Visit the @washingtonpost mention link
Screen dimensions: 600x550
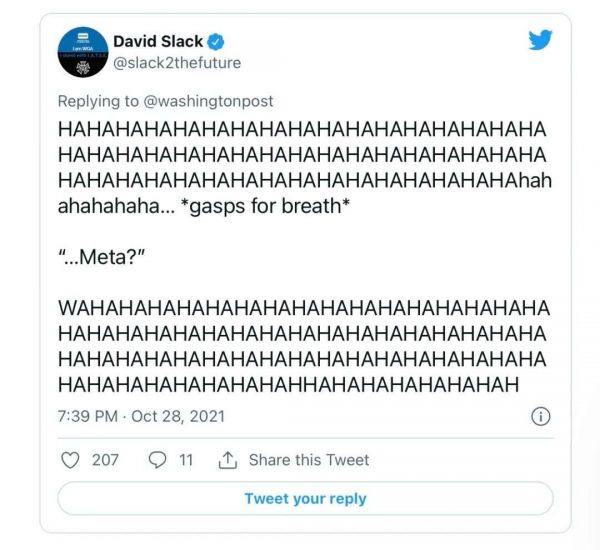point(217,101)
